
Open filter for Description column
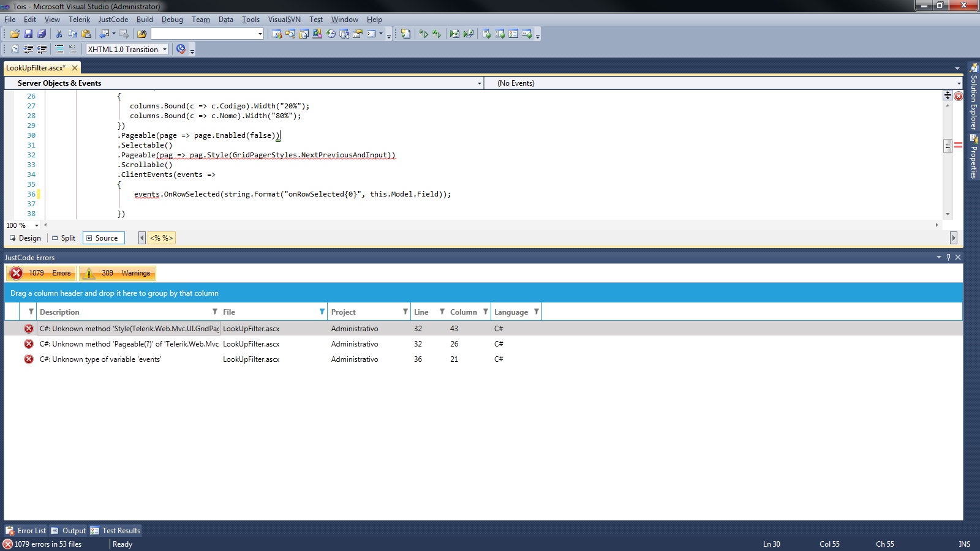coord(214,312)
